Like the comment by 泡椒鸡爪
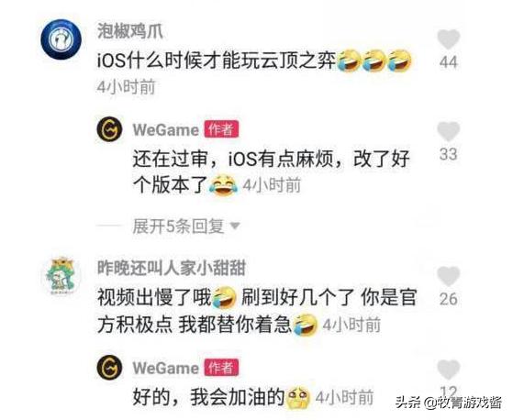The image size is (513, 420). [x=449, y=39]
